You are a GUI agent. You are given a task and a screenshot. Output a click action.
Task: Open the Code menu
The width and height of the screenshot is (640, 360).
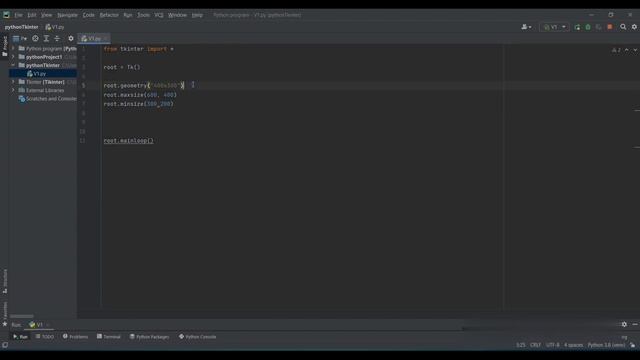point(89,15)
